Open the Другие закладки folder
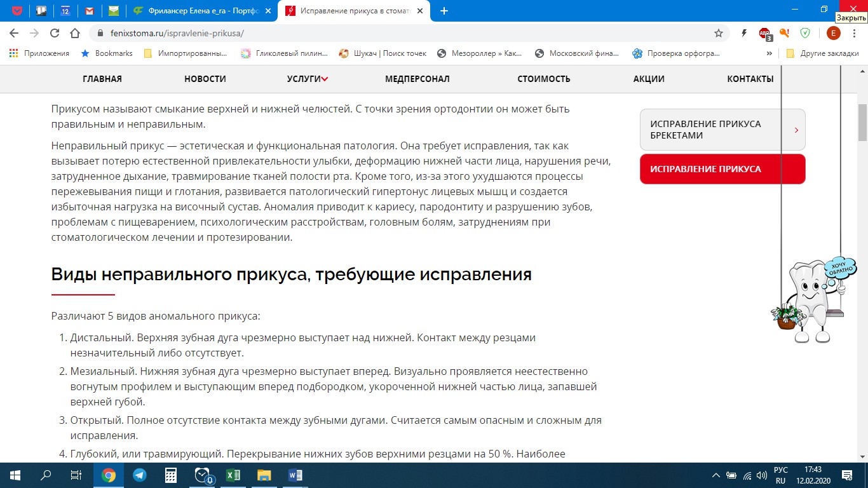This screenshot has height=488, width=868. [823, 53]
